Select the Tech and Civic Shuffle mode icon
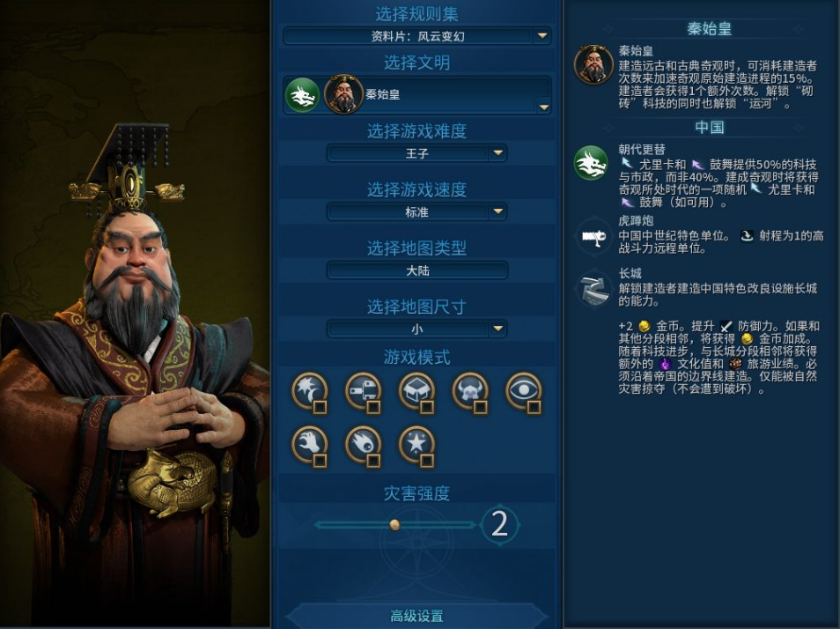Image resolution: width=840 pixels, height=629 pixels. 364,392
